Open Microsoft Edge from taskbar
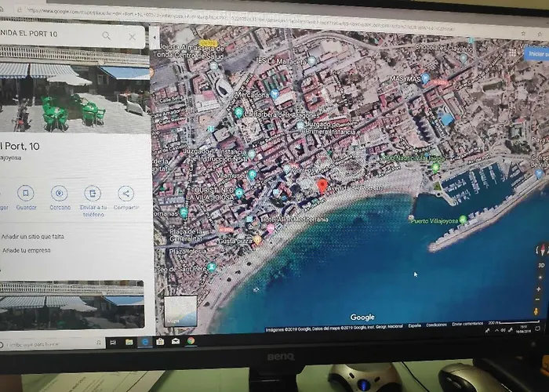The image size is (549, 392). click(144, 342)
